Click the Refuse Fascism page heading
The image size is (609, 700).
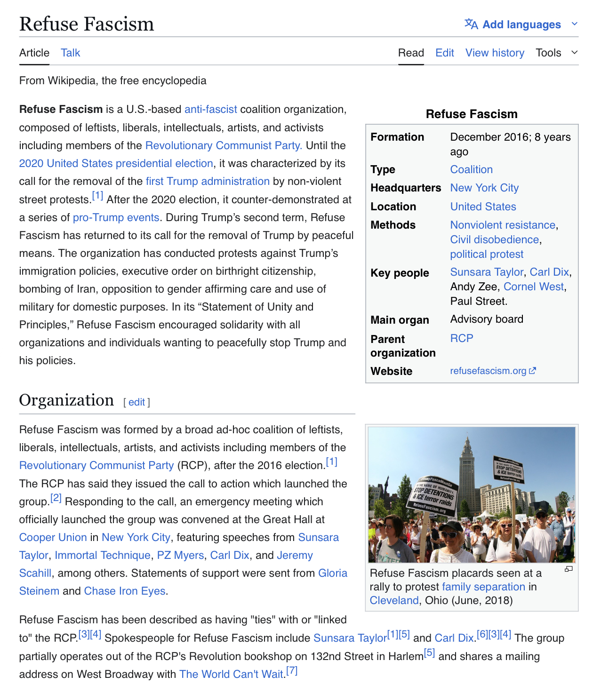click(87, 24)
